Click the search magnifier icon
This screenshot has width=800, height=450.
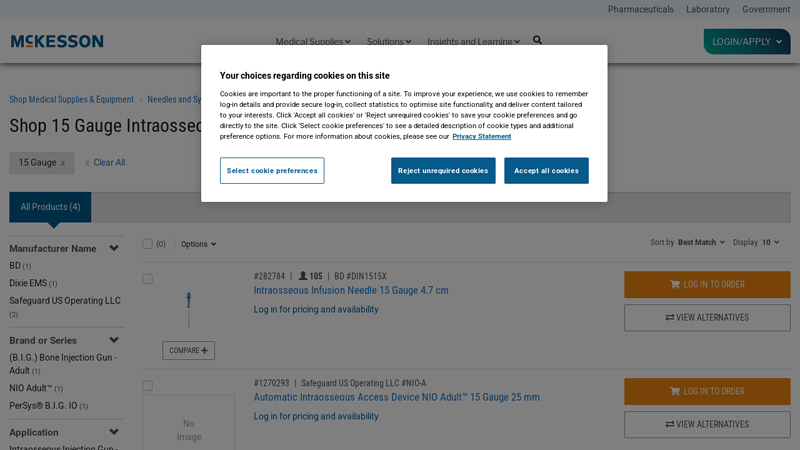(537, 41)
